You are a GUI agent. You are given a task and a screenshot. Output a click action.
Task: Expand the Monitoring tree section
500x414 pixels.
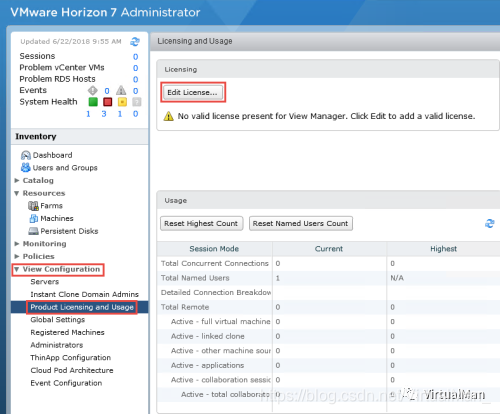point(17,244)
